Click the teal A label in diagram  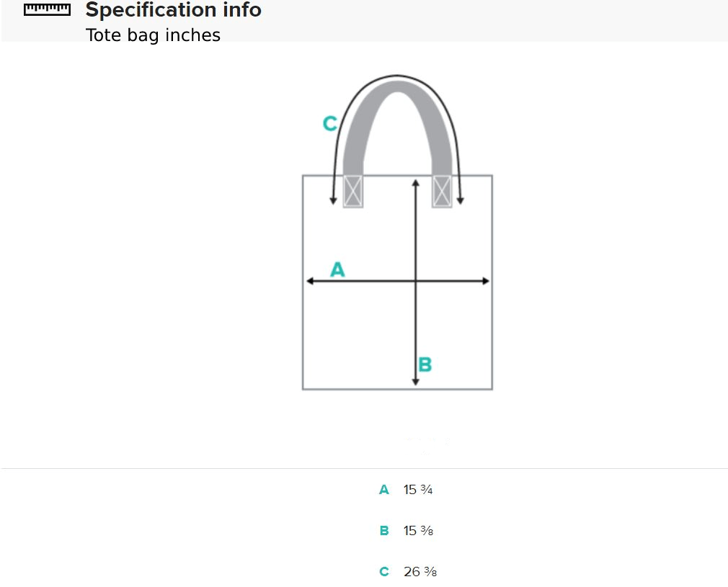point(337,270)
